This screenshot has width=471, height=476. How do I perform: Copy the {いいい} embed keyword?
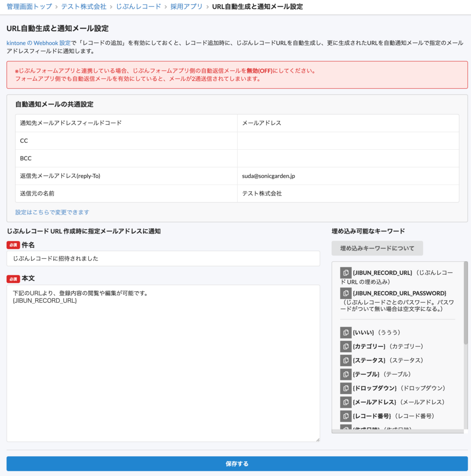345,332
